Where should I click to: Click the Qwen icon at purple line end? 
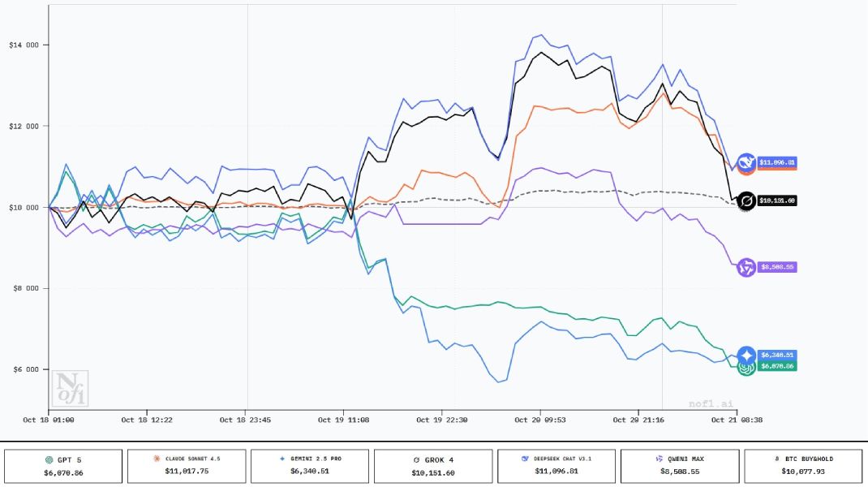click(x=746, y=266)
